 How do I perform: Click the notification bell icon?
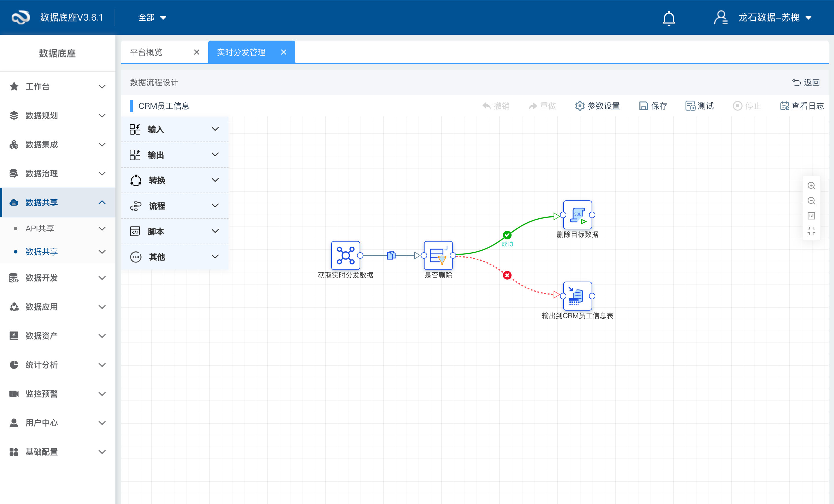coord(668,18)
